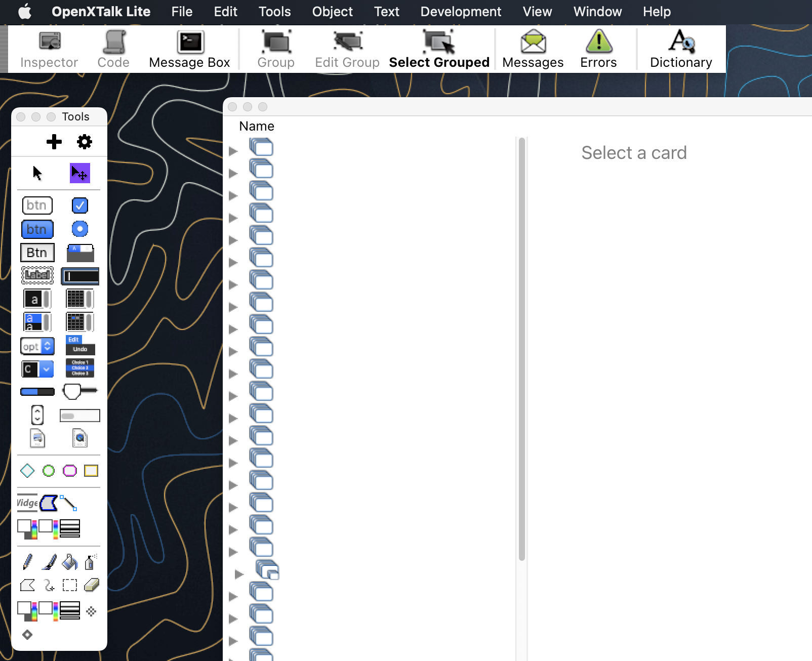Viewport: 812px width, 661px height.
Task: Choose the scrolling list field tool
Action: [37, 322]
